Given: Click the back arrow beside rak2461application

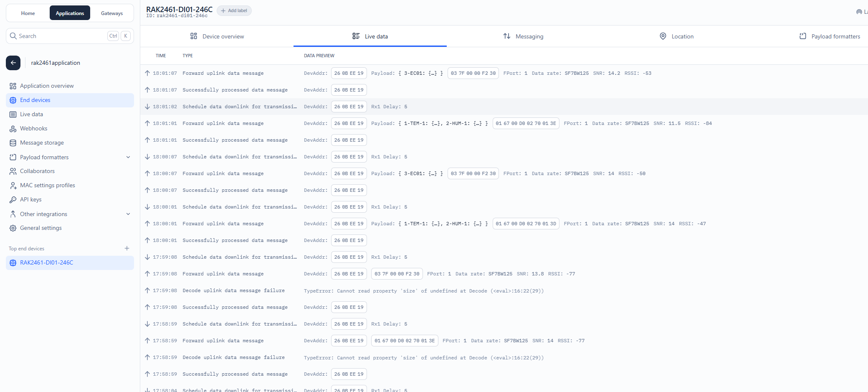Looking at the screenshot, I should (13, 63).
